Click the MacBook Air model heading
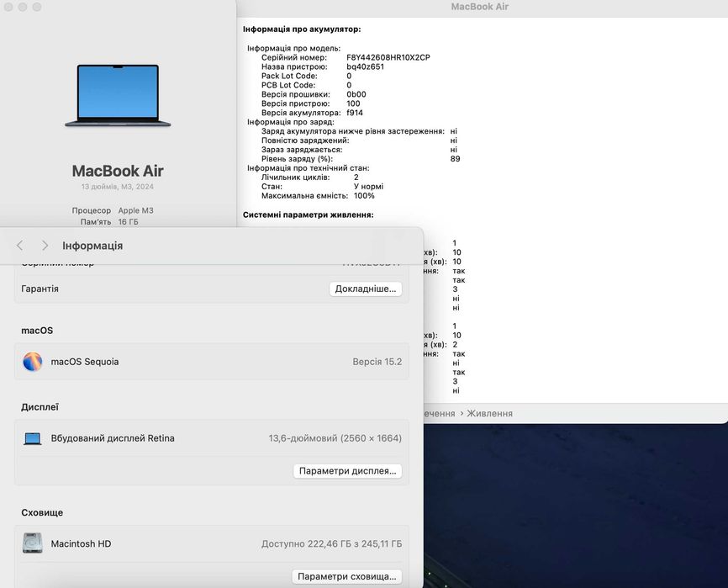 (118, 171)
